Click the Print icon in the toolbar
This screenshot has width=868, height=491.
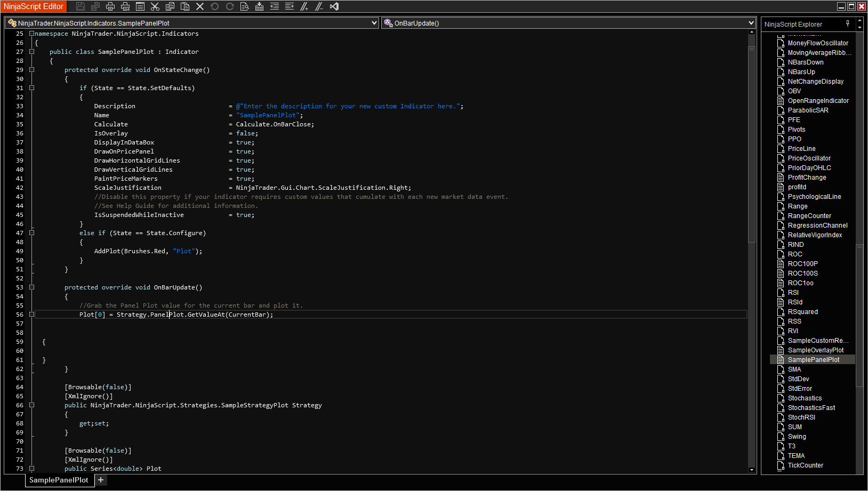tap(110, 6)
